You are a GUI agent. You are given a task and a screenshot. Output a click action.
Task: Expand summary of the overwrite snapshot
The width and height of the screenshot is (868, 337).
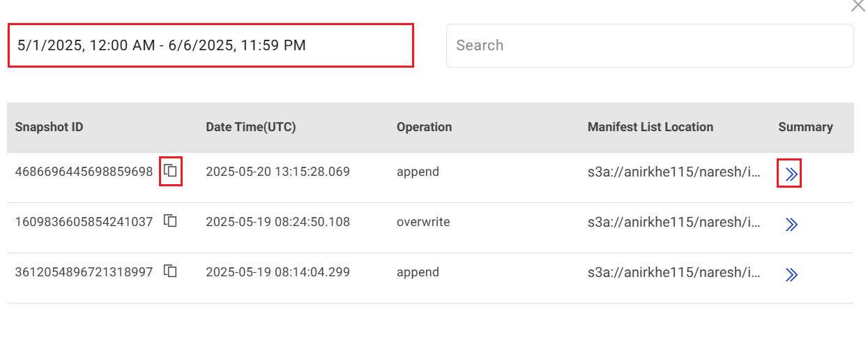pyautogui.click(x=791, y=225)
